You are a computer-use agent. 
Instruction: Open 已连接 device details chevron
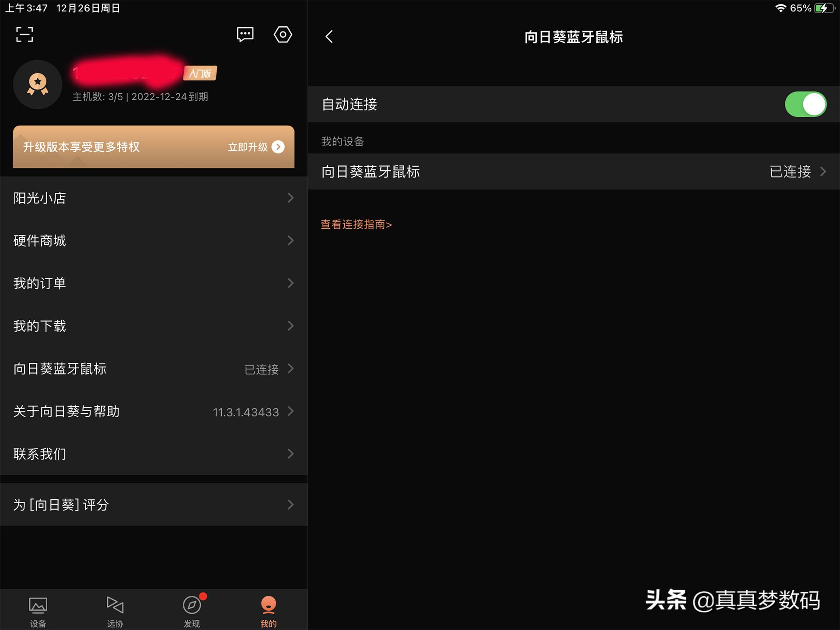(822, 171)
